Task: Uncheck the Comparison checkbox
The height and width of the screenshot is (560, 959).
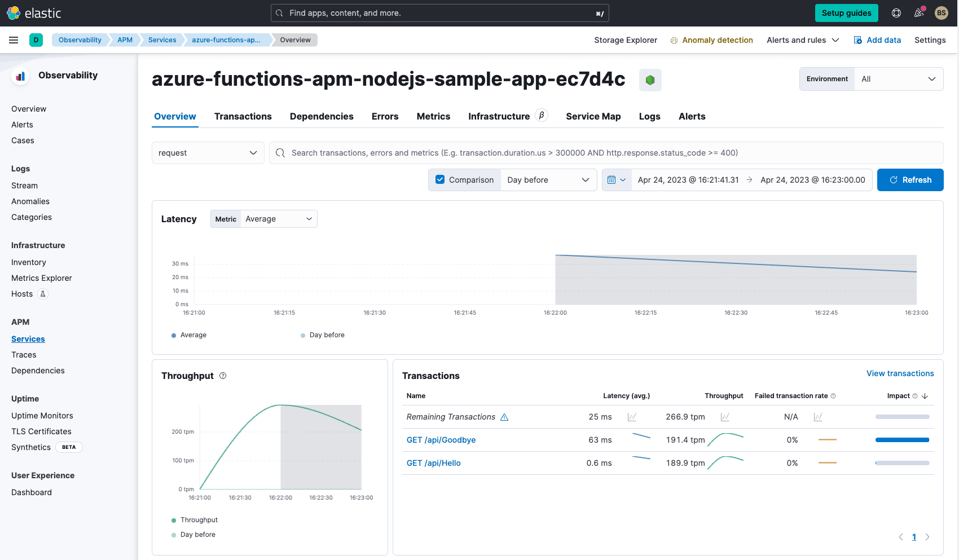Action: tap(440, 180)
